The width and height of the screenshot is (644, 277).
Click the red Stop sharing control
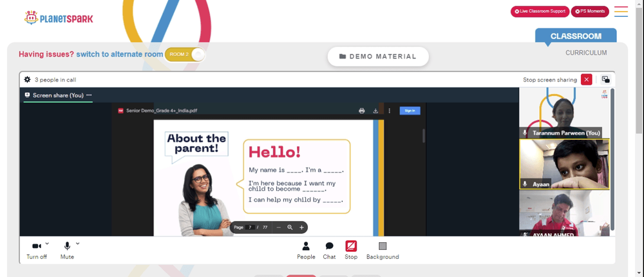tap(351, 251)
